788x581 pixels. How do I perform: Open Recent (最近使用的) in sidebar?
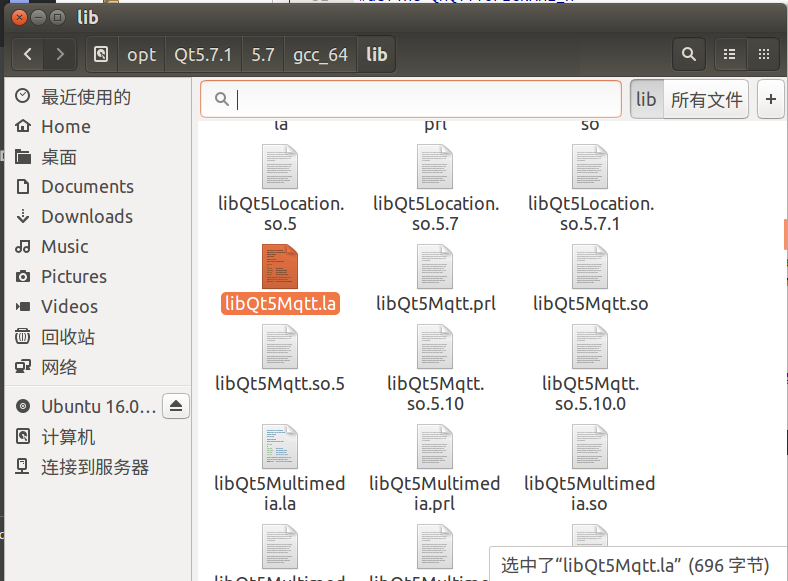click(x=98, y=97)
